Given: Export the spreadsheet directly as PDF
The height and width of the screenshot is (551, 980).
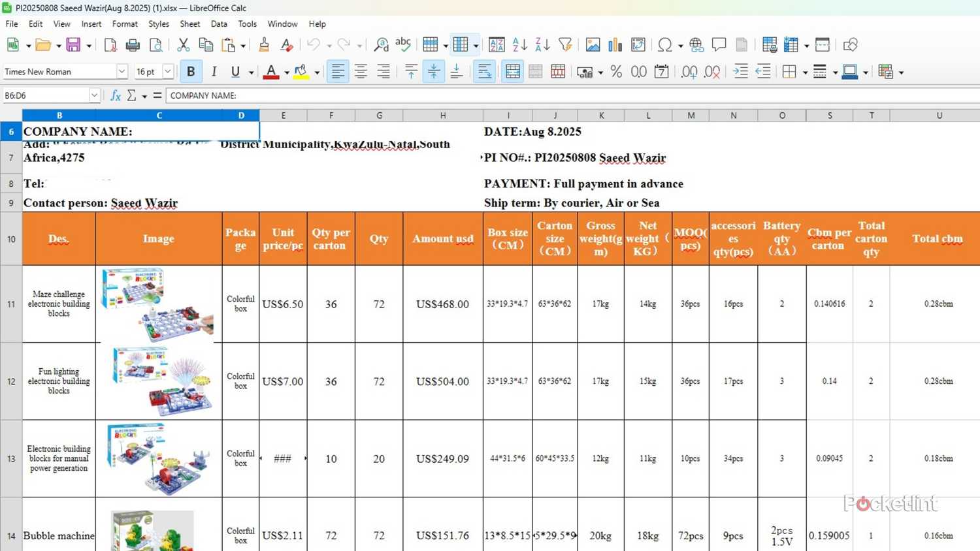Looking at the screenshot, I should pyautogui.click(x=110, y=44).
